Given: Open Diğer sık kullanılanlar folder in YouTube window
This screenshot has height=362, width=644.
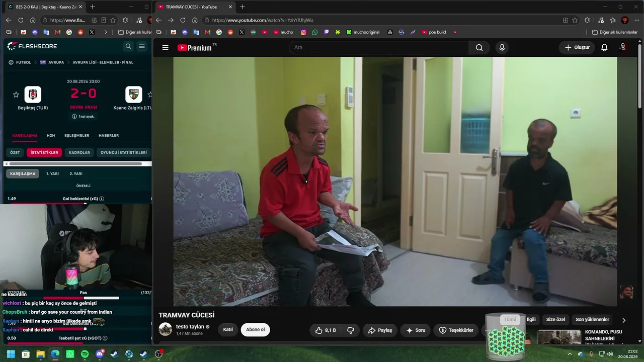Looking at the screenshot, I should pos(615,32).
